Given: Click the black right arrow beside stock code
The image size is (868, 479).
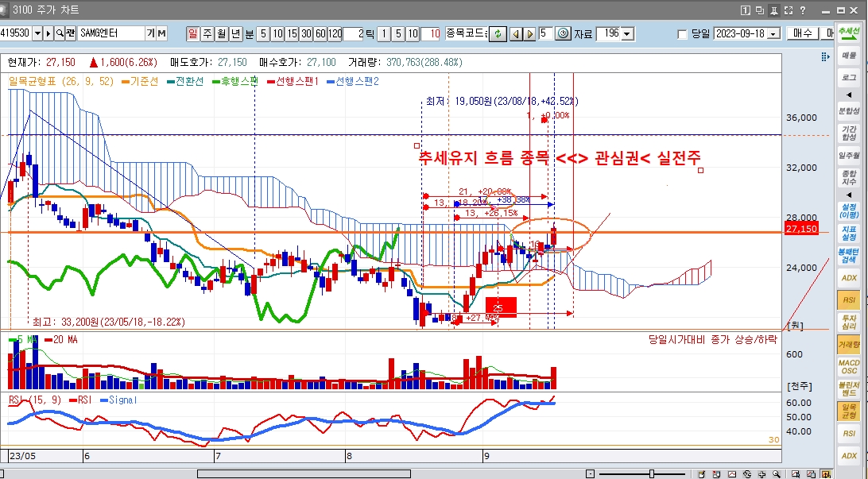Looking at the screenshot, I should 48,33.
